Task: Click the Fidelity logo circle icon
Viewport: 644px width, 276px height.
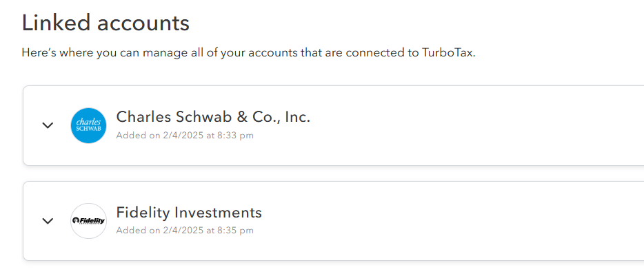Action: (x=88, y=221)
